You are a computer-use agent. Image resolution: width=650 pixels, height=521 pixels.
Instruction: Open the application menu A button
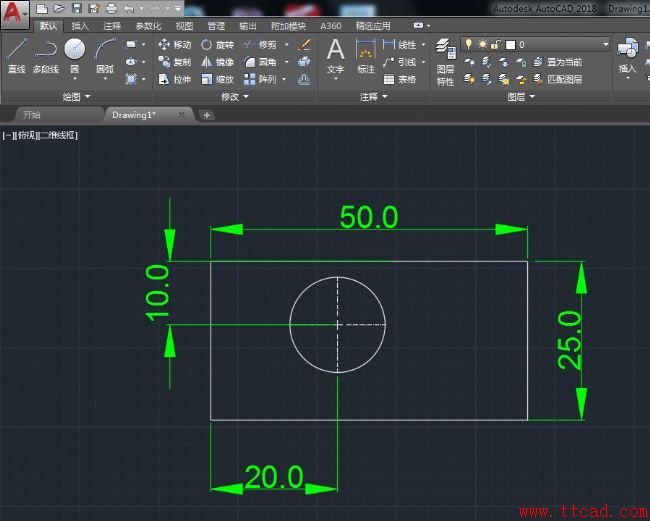(15, 14)
